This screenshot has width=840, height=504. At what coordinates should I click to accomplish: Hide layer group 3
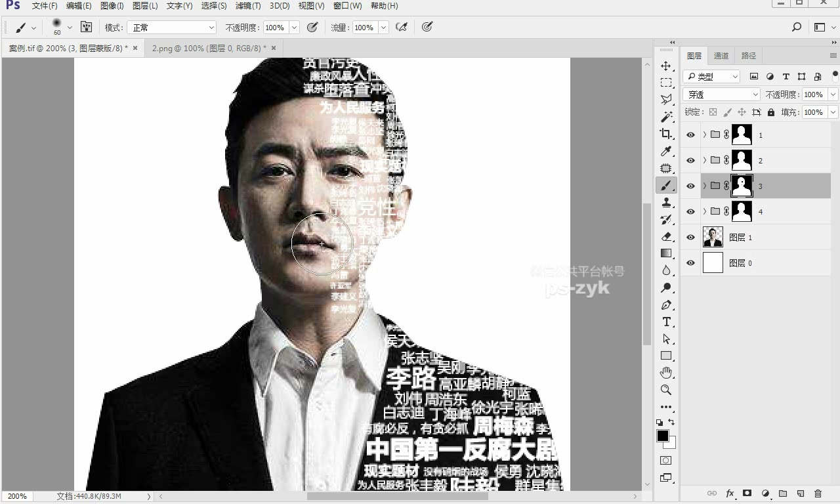(690, 186)
